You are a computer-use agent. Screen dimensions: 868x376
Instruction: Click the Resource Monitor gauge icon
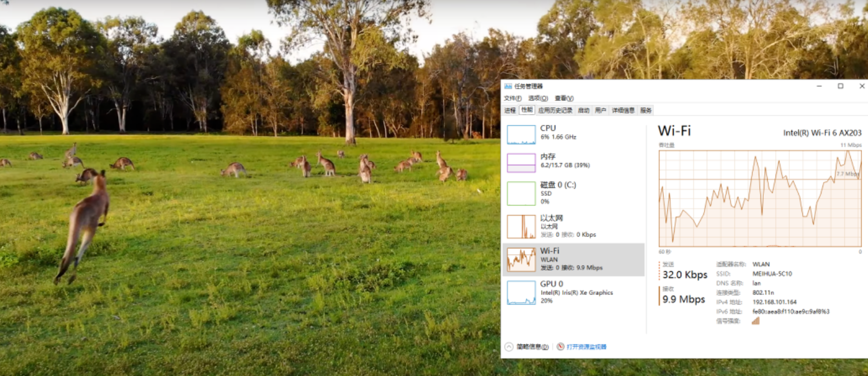point(560,347)
